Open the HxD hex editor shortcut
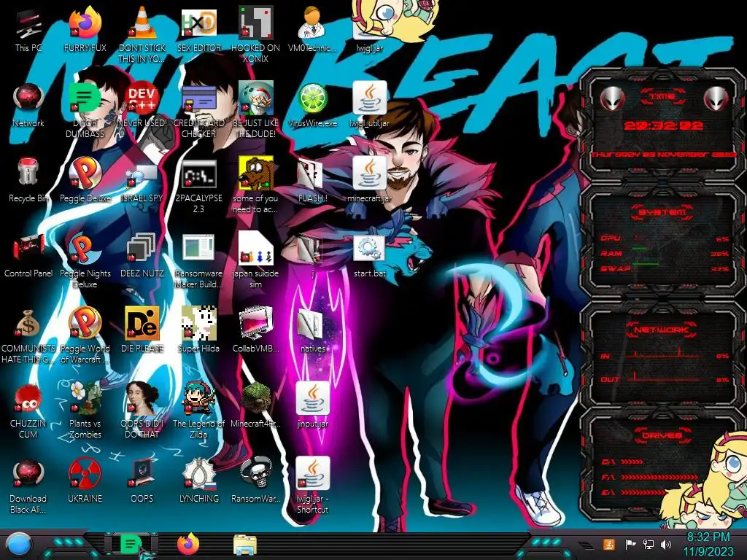Image resolution: width=747 pixels, height=560 pixels. (199, 29)
